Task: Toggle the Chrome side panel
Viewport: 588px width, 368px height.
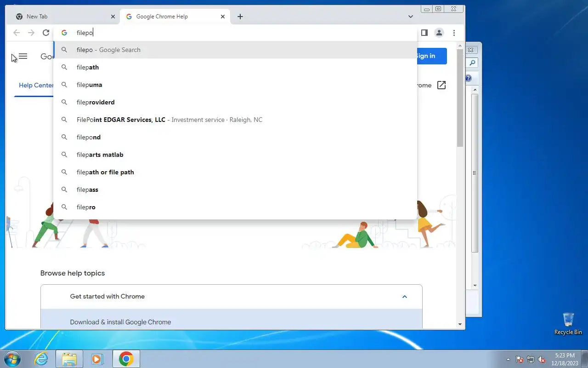Action: pos(424,33)
